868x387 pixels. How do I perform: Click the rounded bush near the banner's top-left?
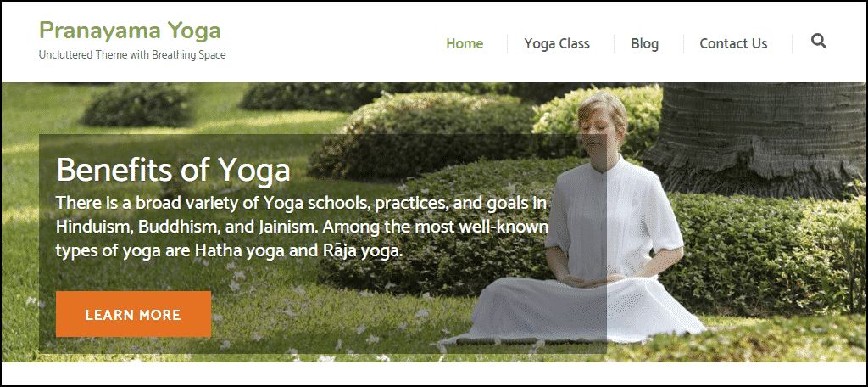point(136,105)
